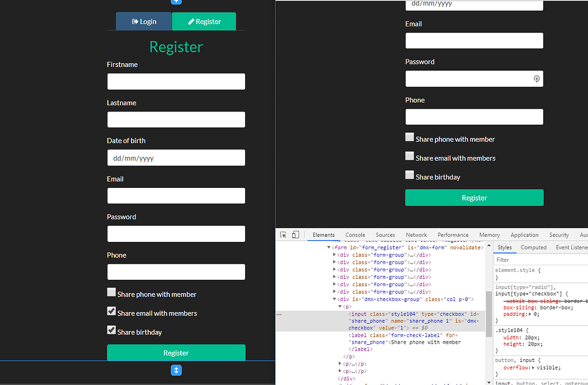Click the dd/mm/yyyy date of birth field
The height and width of the screenshot is (385, 588).
point(176,157)
